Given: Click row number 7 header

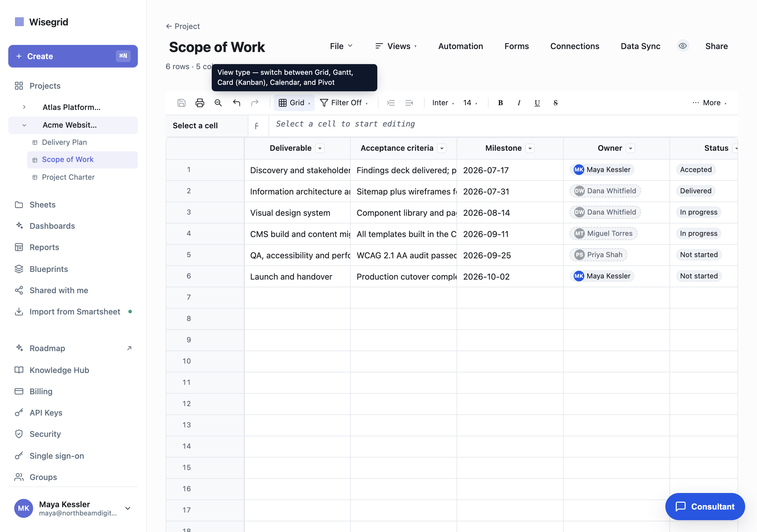Looking at the screenshot, I should coord(205,298).
